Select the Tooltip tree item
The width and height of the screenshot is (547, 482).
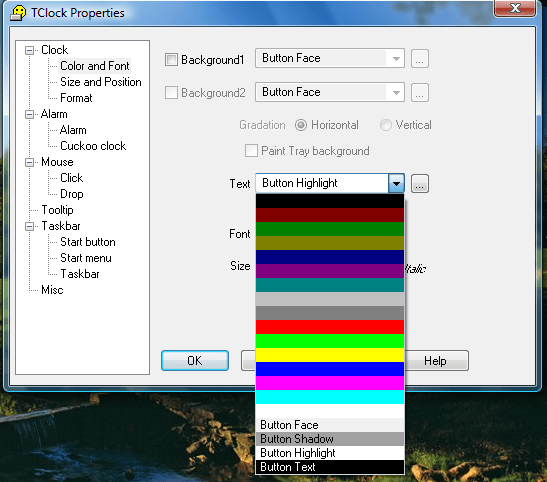coord(57,210)
